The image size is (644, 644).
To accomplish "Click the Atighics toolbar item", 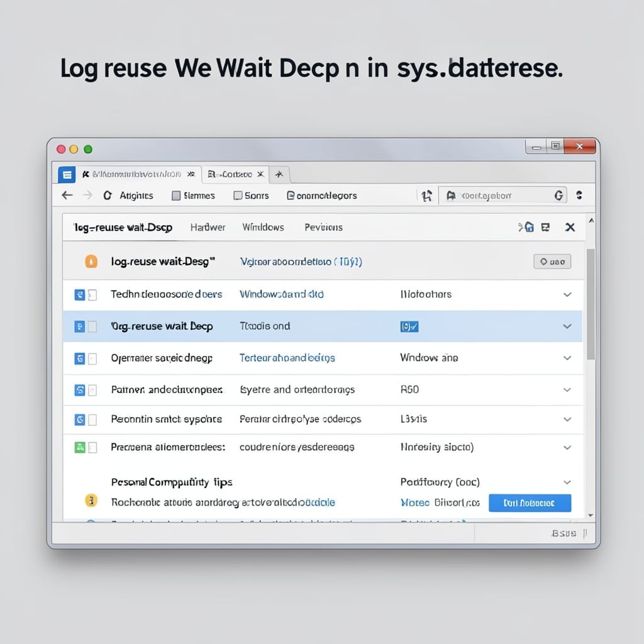I will tap(136, 196).
